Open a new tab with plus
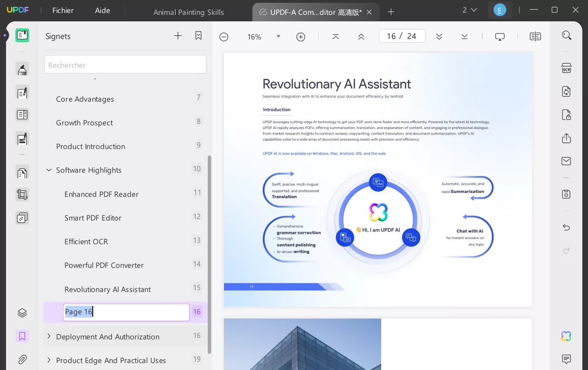Screen dimensions: 588x370 [x=391, y=12]
